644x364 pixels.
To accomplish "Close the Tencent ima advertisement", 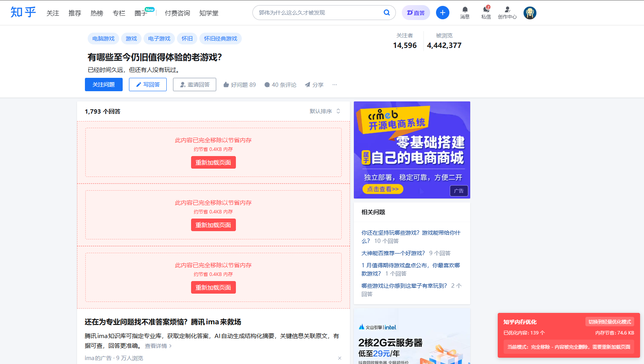I will tap(339, 358).
